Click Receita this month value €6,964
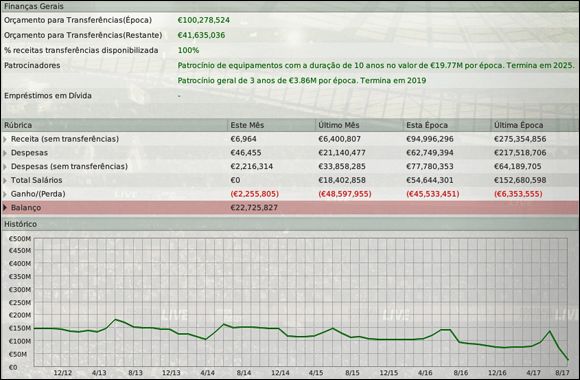This screenshot has width=580, height=380. pyautogui.click(x=243, y=139)
